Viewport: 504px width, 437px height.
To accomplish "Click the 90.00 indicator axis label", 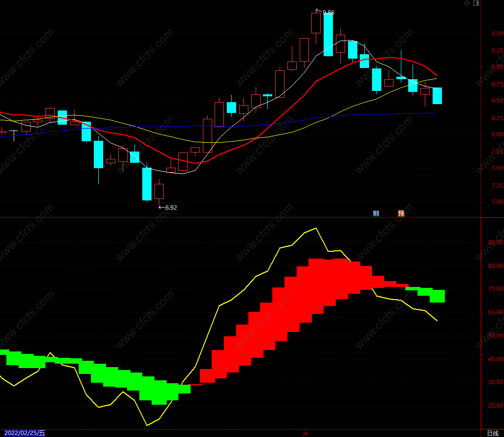I will (x=495, y=242).
